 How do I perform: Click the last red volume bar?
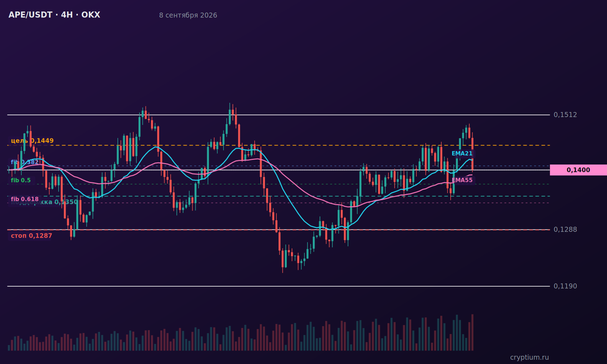tap(472, 332)
